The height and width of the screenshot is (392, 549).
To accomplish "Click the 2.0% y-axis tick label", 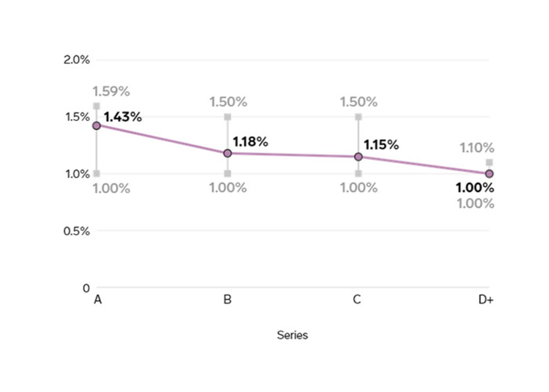I will [77, 60].
